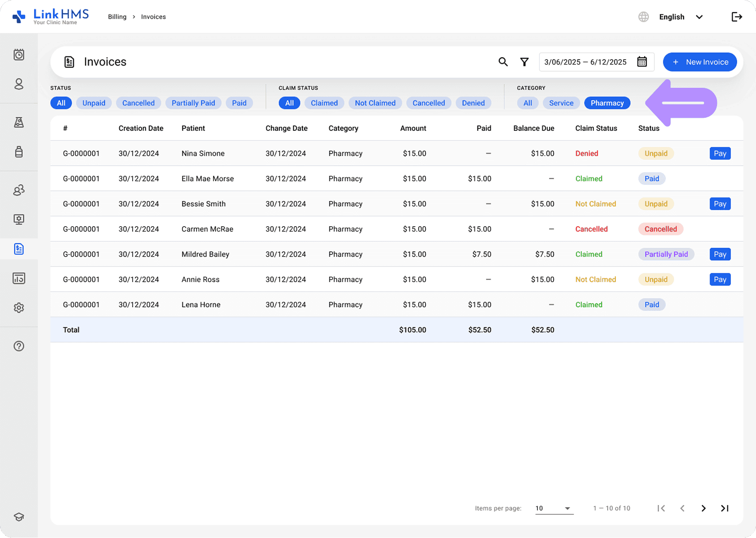Open the help question mark icon
Screen dimensions: 756x538
click(19, 346)
